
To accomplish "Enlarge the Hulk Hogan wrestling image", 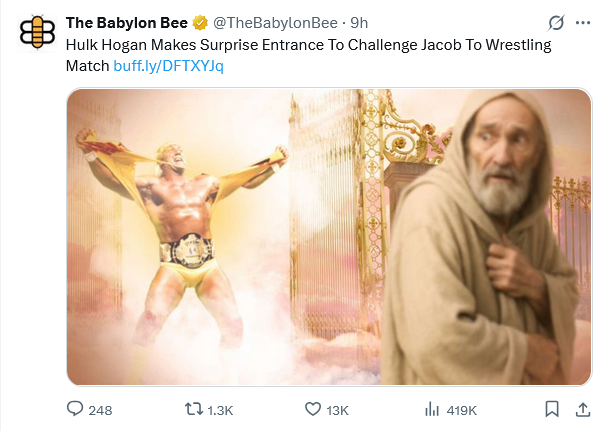I will (x=329, y=237).
